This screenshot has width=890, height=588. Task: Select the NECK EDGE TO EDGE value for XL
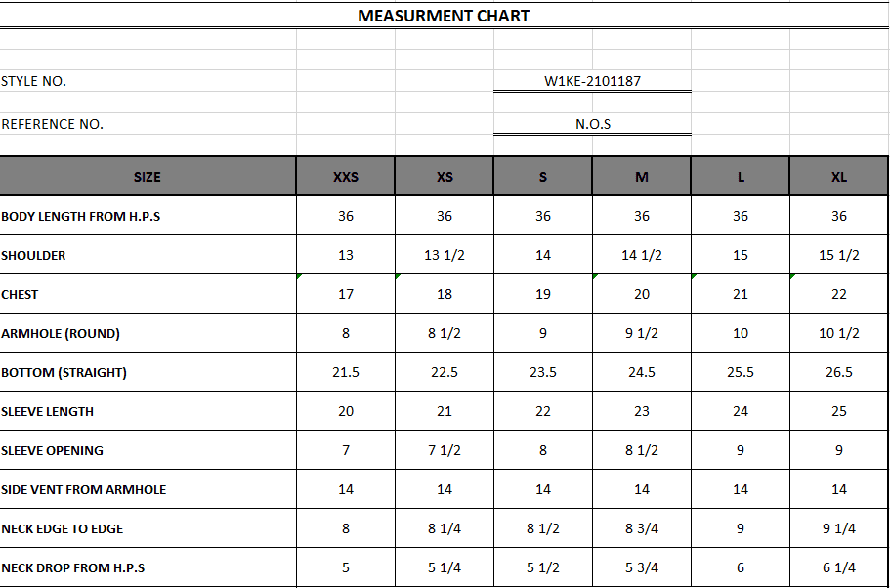click(x=839, y=528)
